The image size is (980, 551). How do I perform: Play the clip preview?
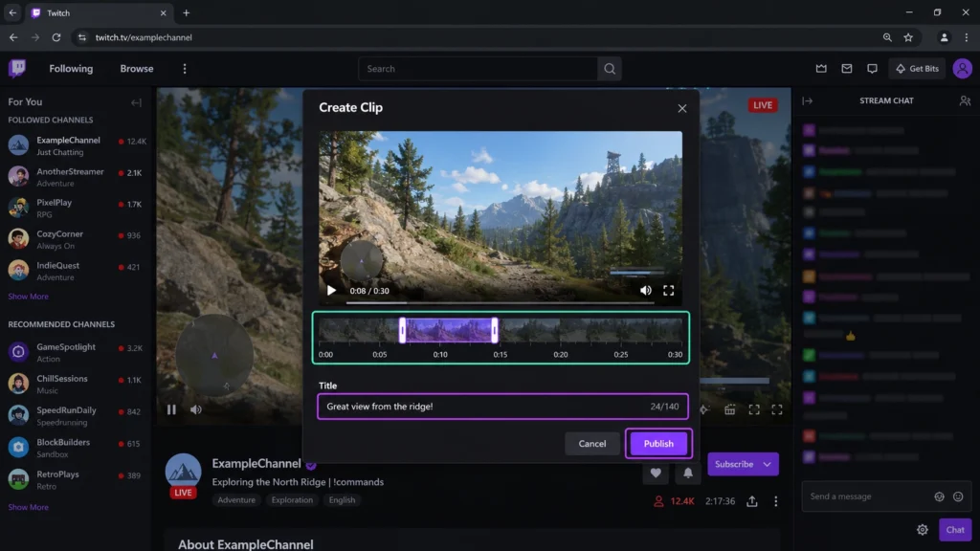point(331,291)
